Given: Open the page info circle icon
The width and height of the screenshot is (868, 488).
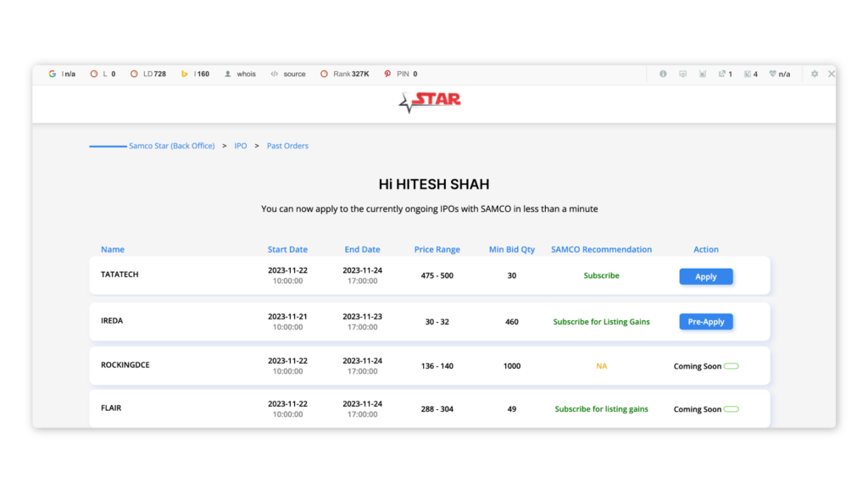Looking at the screenshot, I should point(663,74).
